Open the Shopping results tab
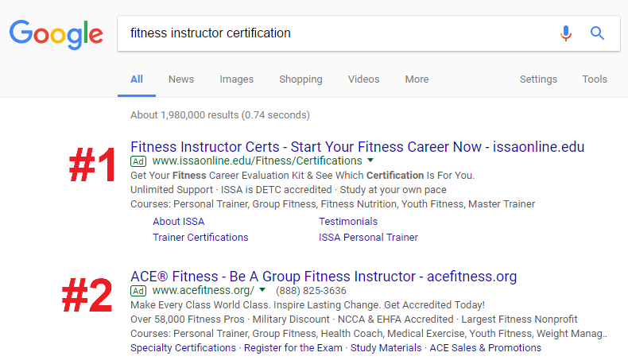The image size is (628, 364). pos(300,79)
